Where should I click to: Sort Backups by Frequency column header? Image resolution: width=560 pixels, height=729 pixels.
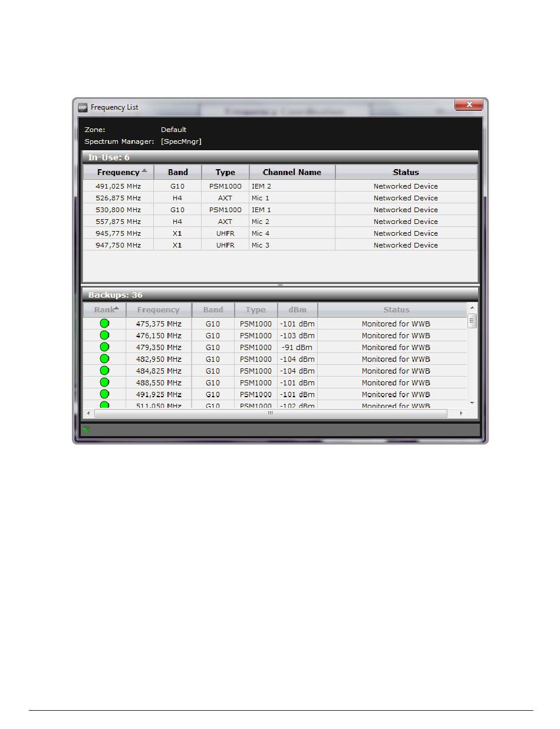[159, 310]
